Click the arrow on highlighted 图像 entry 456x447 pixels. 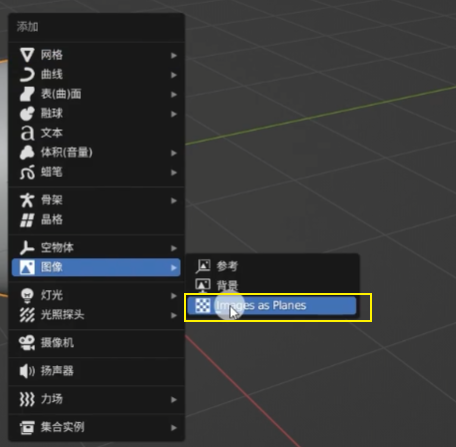[x=174, y=268]
